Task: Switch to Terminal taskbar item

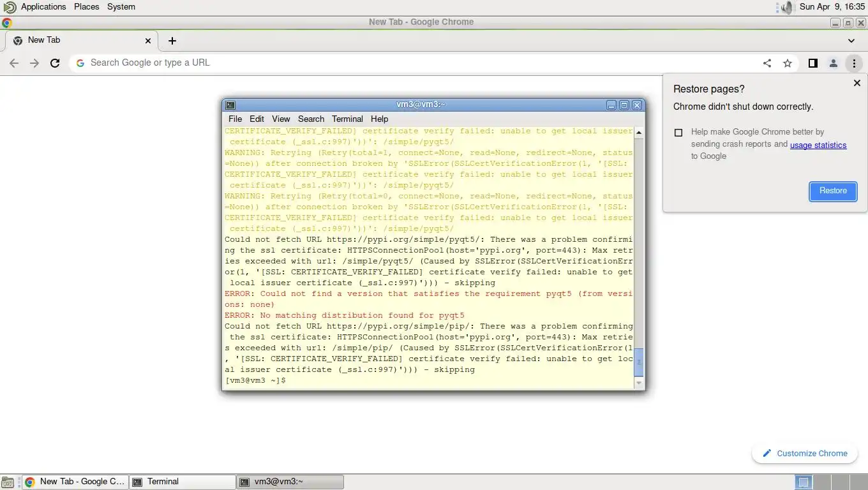Action: (x=183, y=482)
